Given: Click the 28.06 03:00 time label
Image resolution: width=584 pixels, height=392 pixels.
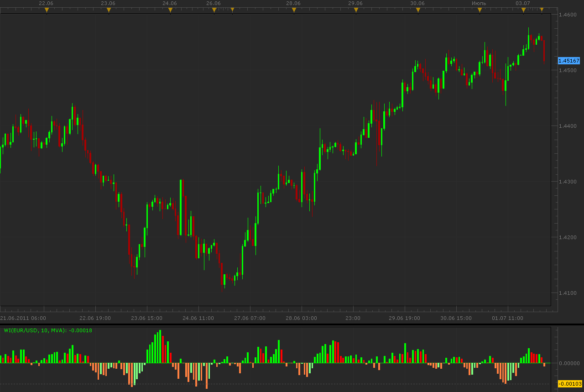Looking at the screenshot, I should click(x=301, y=318).
